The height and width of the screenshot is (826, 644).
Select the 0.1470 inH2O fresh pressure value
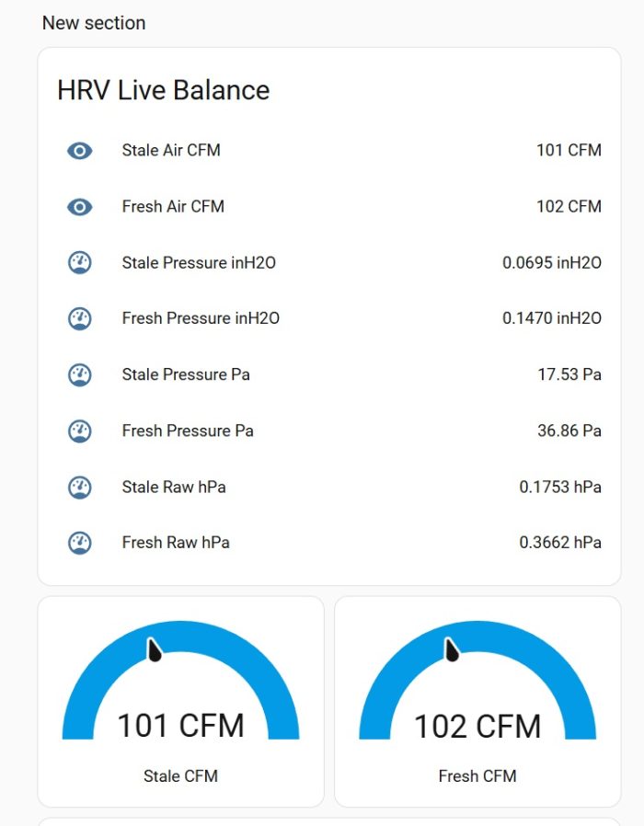point(552,318)
